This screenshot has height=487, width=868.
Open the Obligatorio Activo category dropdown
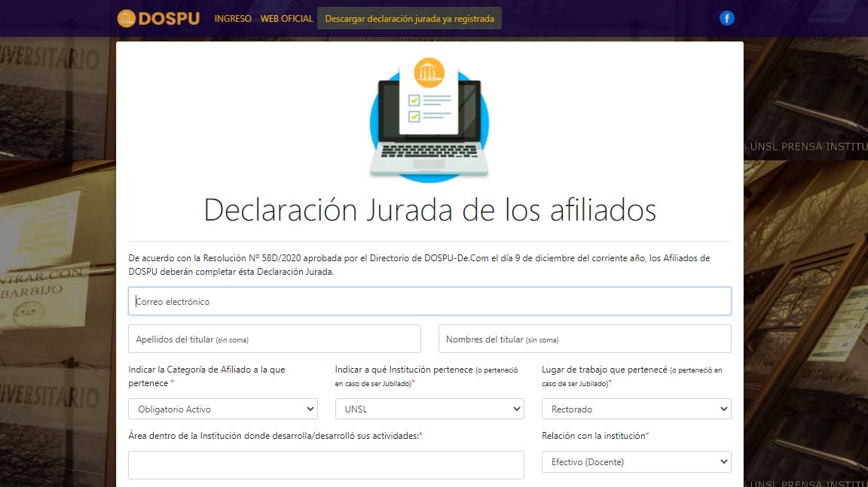pyautogui.click(x=223, y=409)
